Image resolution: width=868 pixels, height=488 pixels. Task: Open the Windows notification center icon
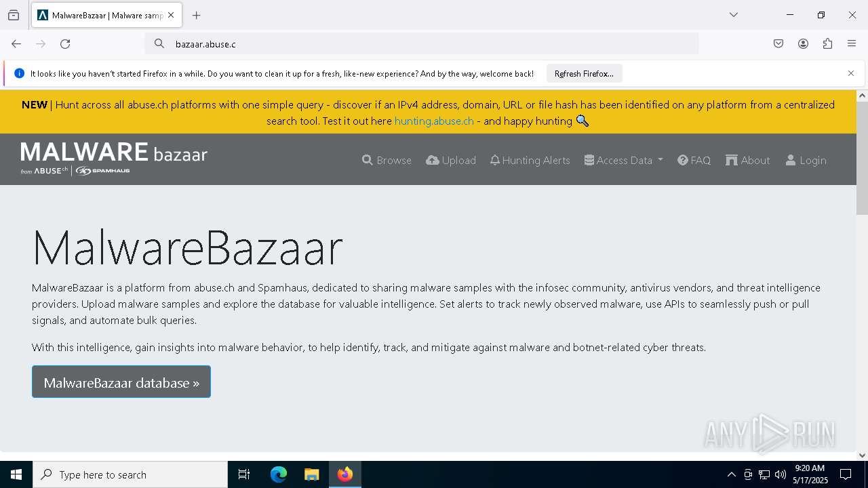[846, 474]
